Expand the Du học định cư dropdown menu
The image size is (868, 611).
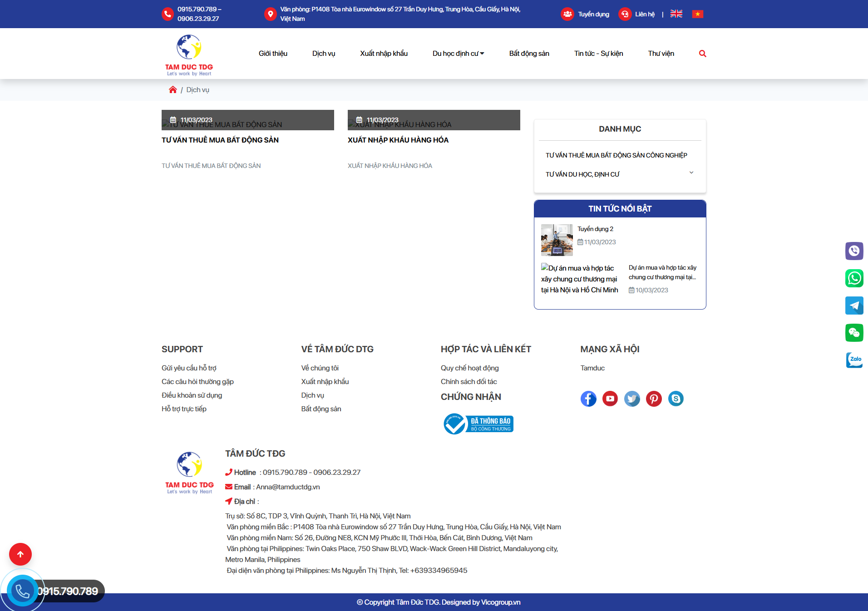458,54
